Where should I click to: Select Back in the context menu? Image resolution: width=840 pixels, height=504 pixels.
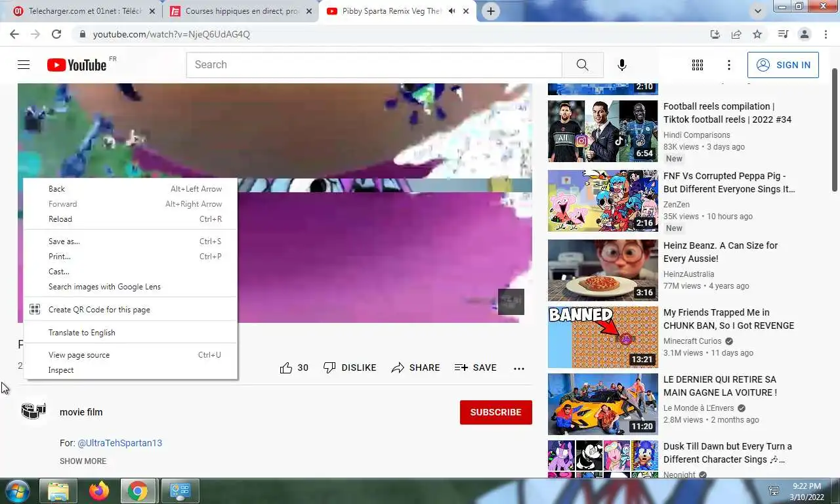click(131, 189)
